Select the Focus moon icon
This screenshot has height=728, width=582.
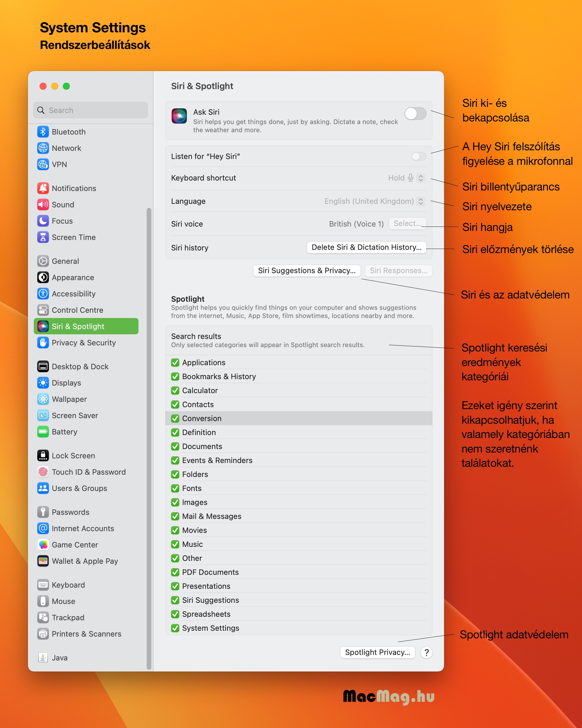pyautogui.click(x=43, y=221)
